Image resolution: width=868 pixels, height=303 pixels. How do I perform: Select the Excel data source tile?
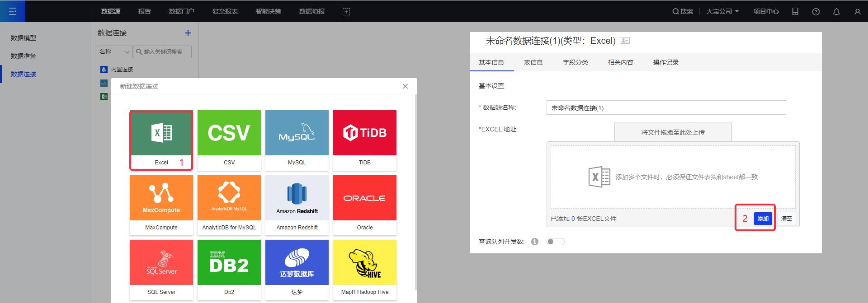(x=161, y=140)
